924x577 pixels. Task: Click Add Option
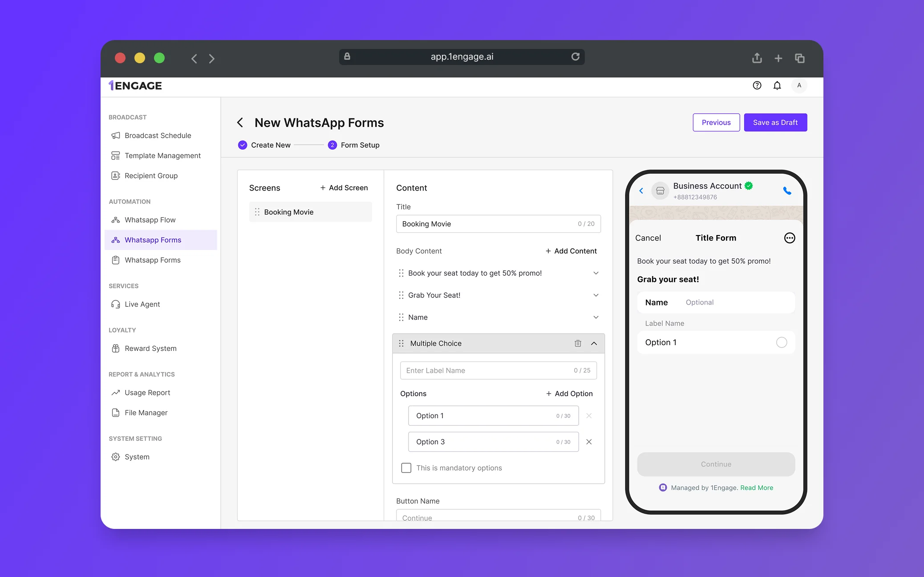569,394
